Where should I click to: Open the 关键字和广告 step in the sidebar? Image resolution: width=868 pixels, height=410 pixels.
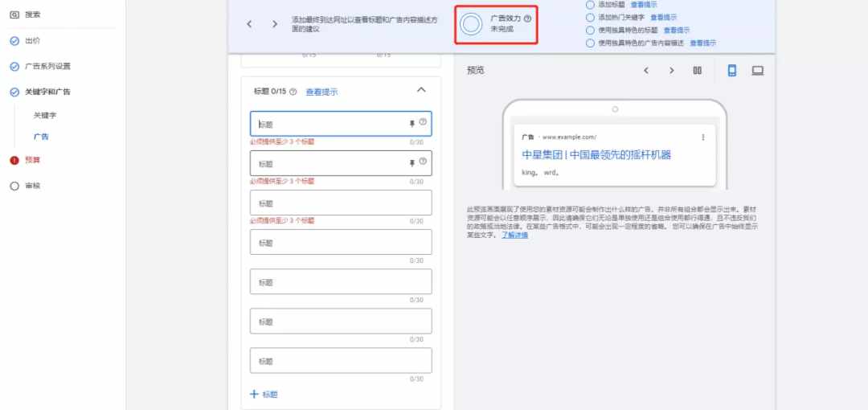(x=47, y=92)
